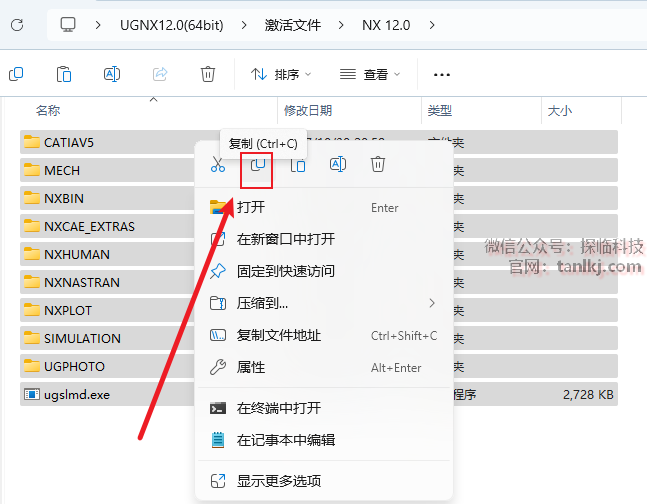Click the CATIAV5 folder icon
Viewport: 647px width, 504px height.
tap(32, 142)
